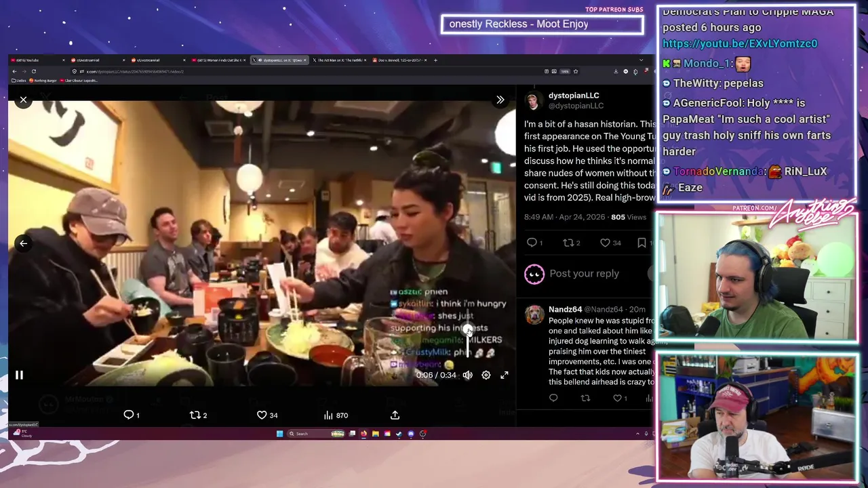Reload the current page

coord(34,71)
